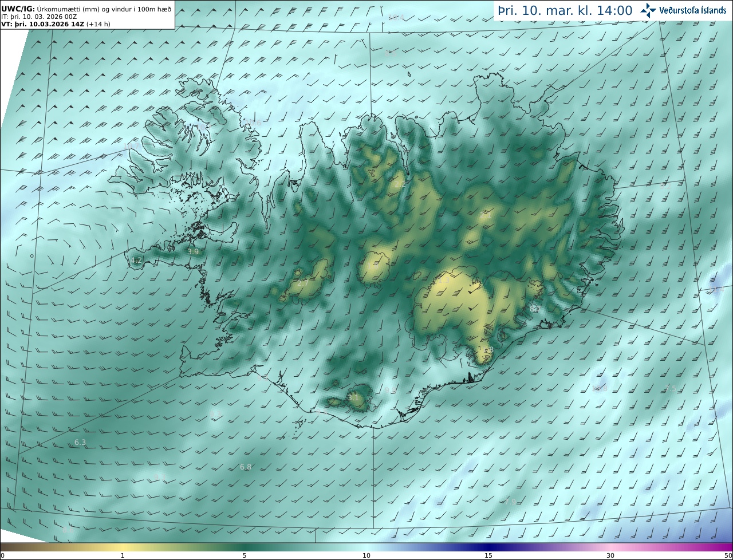This screenshot has width=733, height=560.
Task: Click the 4.2 value label on the map
Action: [136, 261]
